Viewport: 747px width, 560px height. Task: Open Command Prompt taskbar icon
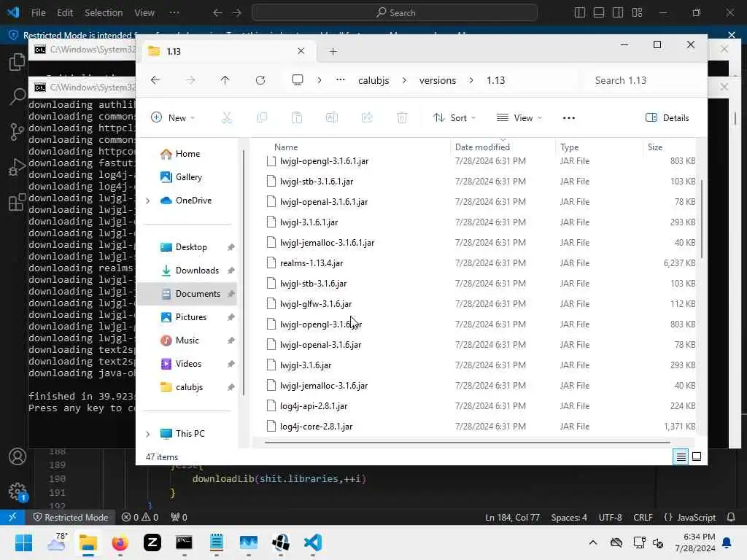[x=184, y=542]
